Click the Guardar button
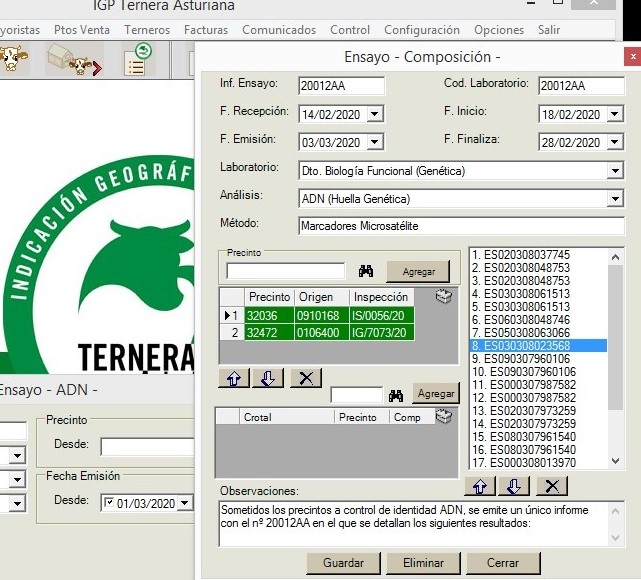This screenshot has width=641, height=580. click(x=343, y=563)
